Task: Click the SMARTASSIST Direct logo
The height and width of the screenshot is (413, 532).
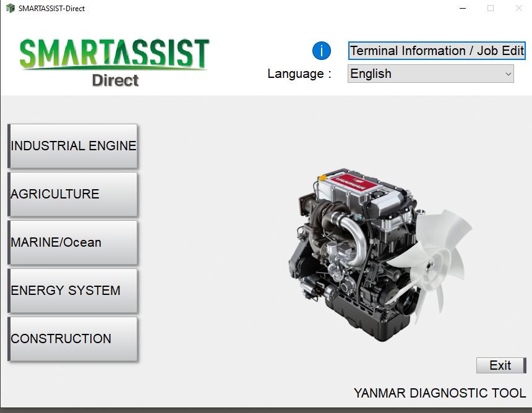Action: pos(114,62)
